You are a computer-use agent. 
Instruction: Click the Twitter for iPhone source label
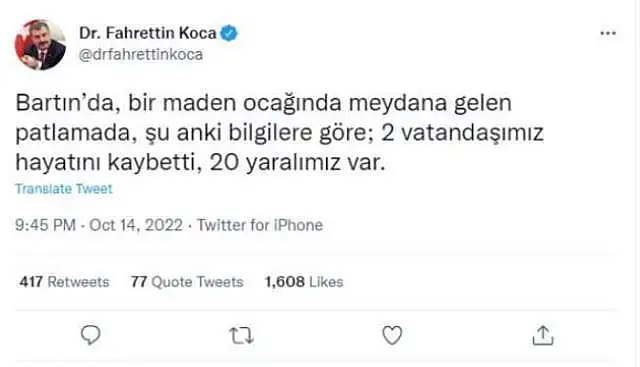click(260, 225)
